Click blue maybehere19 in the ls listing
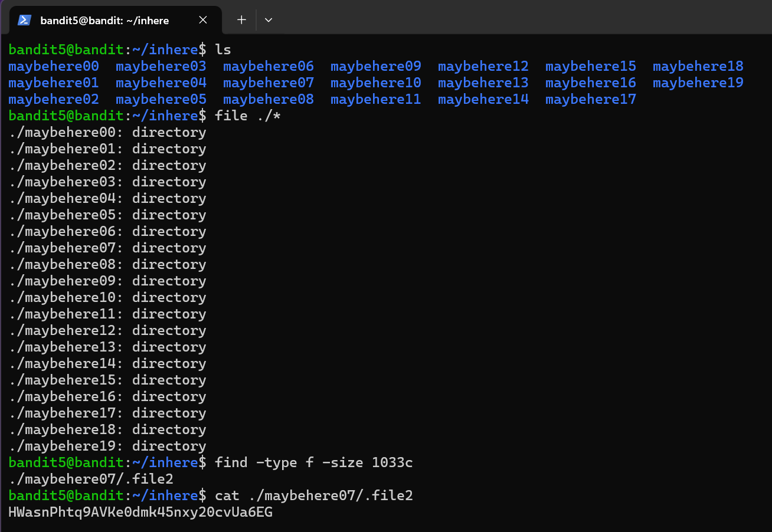Image resolution: width=772 pixels, height=532 pixels. (x=698, y=83)
